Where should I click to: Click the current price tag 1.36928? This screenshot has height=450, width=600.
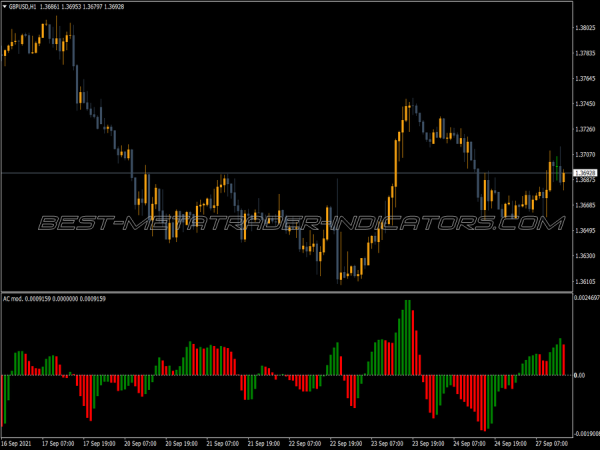pyautogui.click(x=585, y=174)
